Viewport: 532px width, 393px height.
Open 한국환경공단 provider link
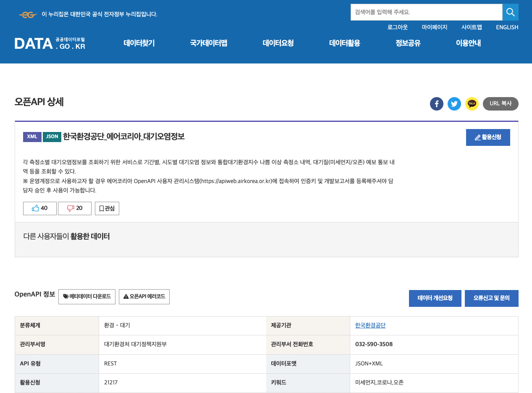[370, 325]
